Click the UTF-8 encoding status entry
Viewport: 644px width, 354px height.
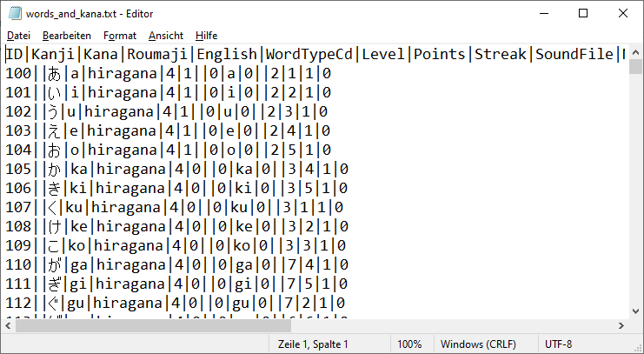(x=558, y=344)
